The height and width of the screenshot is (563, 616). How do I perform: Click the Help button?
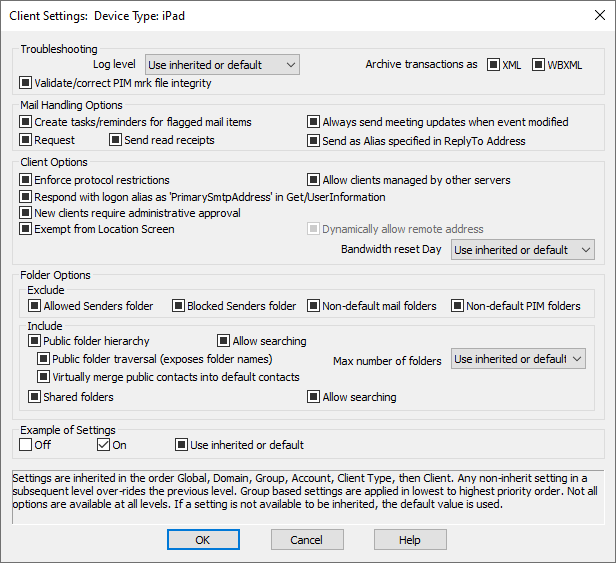click(410, 539)
